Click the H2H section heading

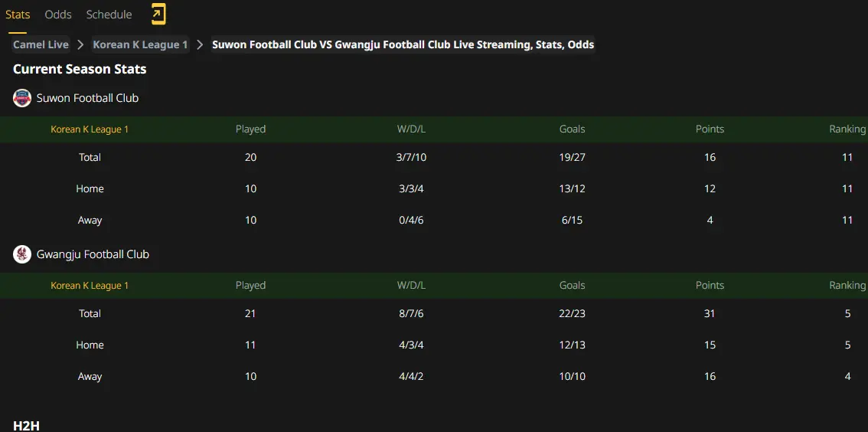pos(26,425)
